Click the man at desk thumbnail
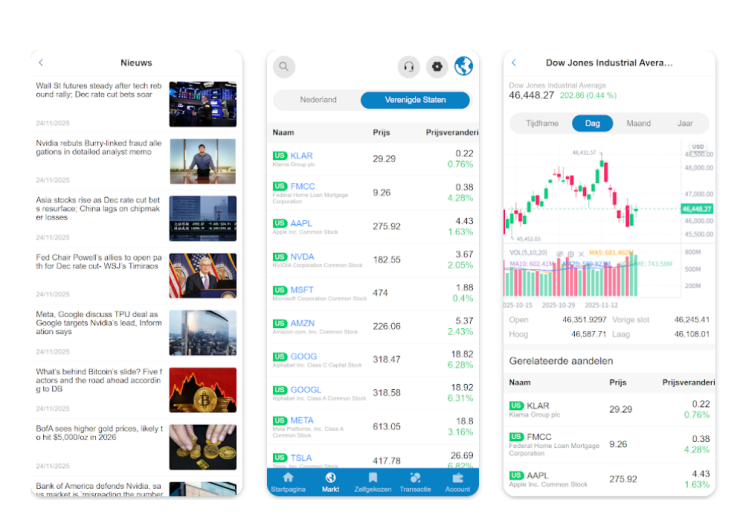 point(203,161)
